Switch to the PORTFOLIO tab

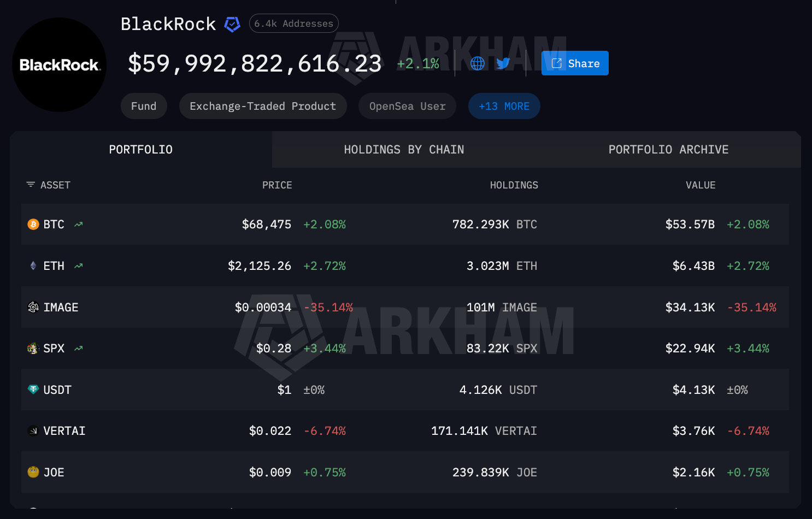point(141,150)
